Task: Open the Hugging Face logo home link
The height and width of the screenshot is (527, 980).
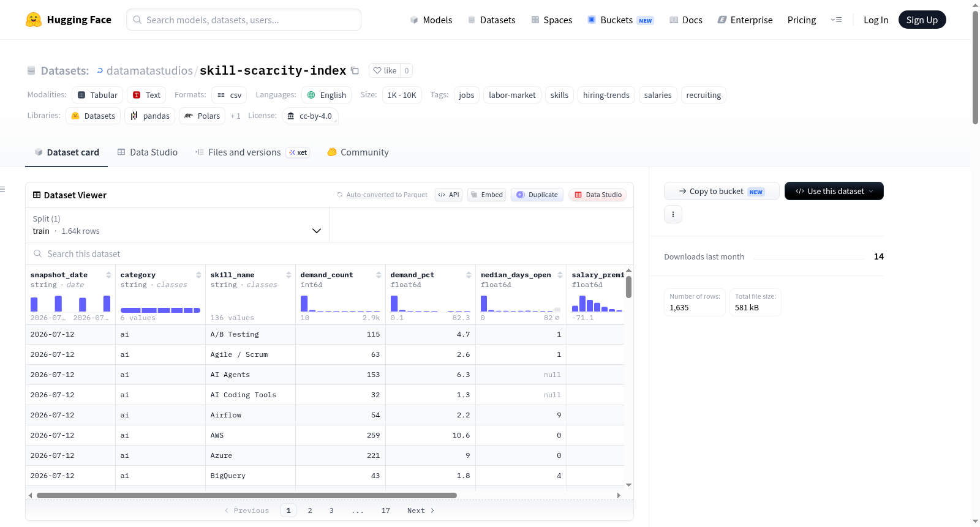Action: pos(69,20)
